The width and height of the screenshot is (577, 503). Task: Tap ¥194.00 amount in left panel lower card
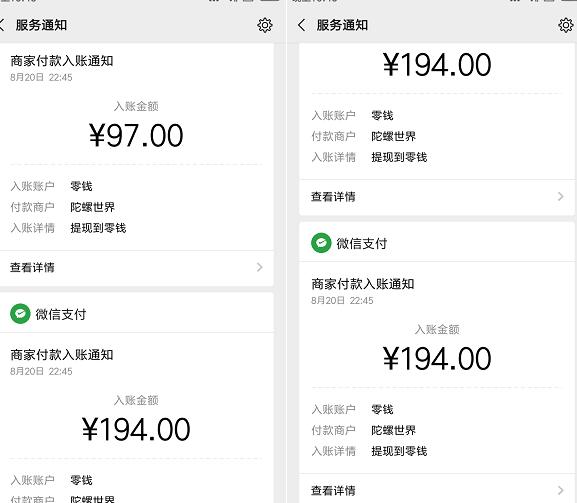[x=136, y=429]
